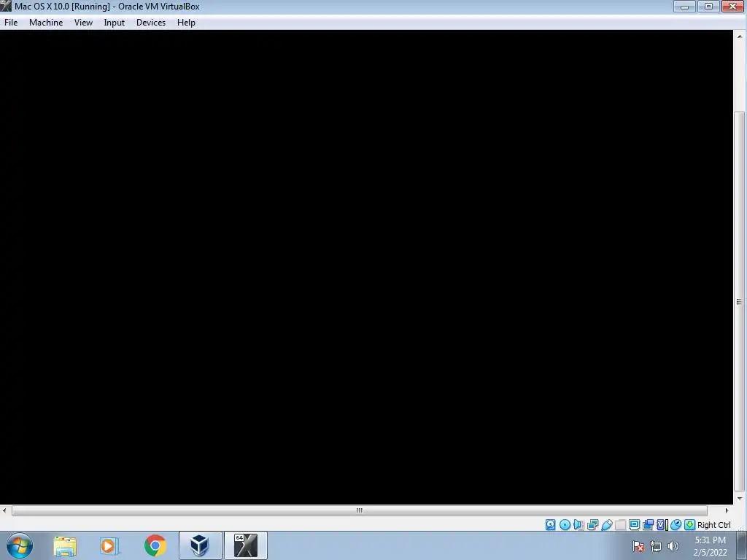
Task: Click the hard disk activity indicator
Action: 550,525
